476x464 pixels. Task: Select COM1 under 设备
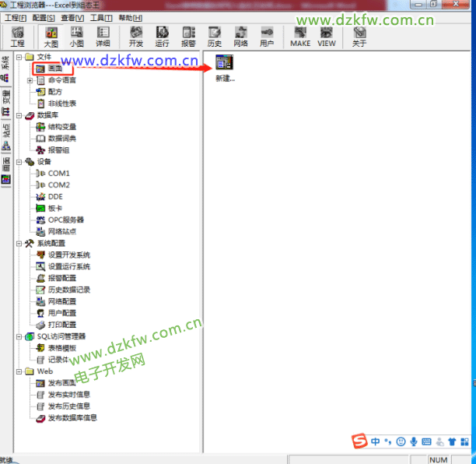58,173
